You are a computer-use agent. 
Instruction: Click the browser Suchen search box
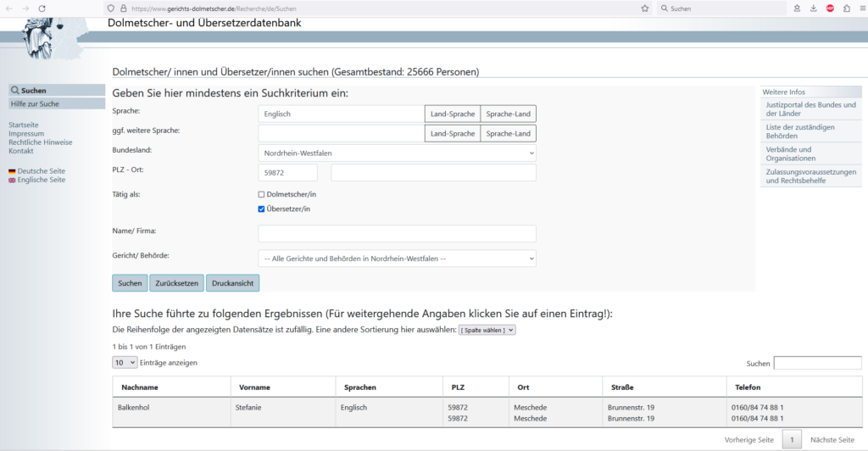coord(721,8)
